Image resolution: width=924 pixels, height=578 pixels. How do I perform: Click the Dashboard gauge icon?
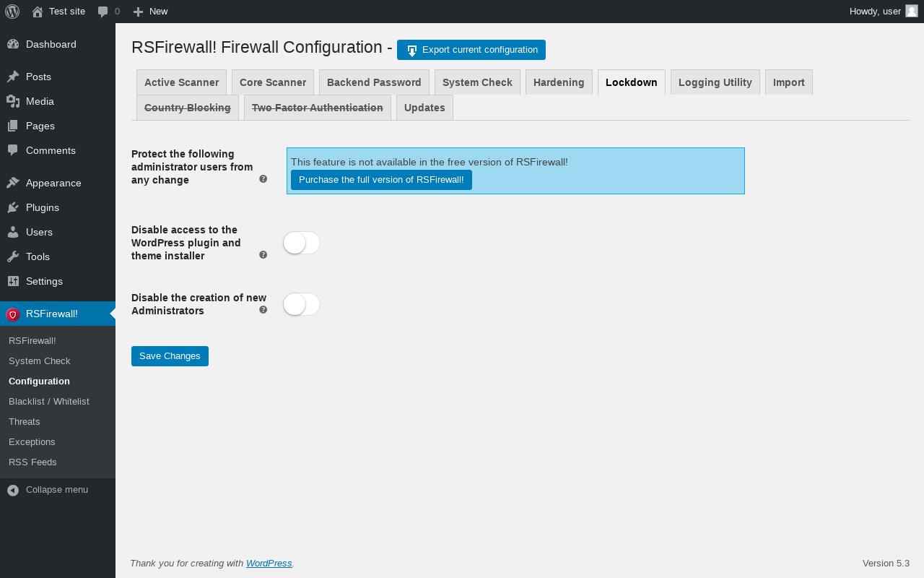coord(13,44)
